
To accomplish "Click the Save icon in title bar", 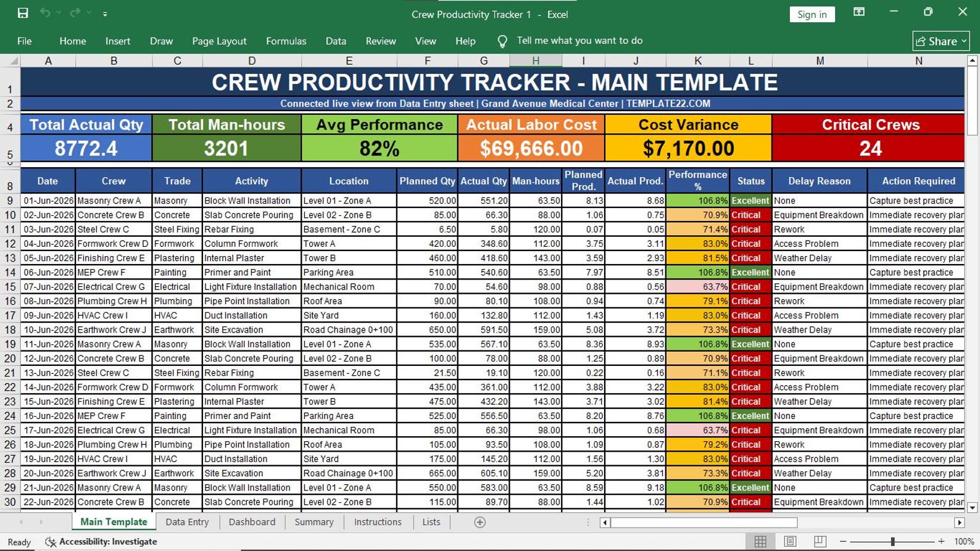I will tap(23, 13).
